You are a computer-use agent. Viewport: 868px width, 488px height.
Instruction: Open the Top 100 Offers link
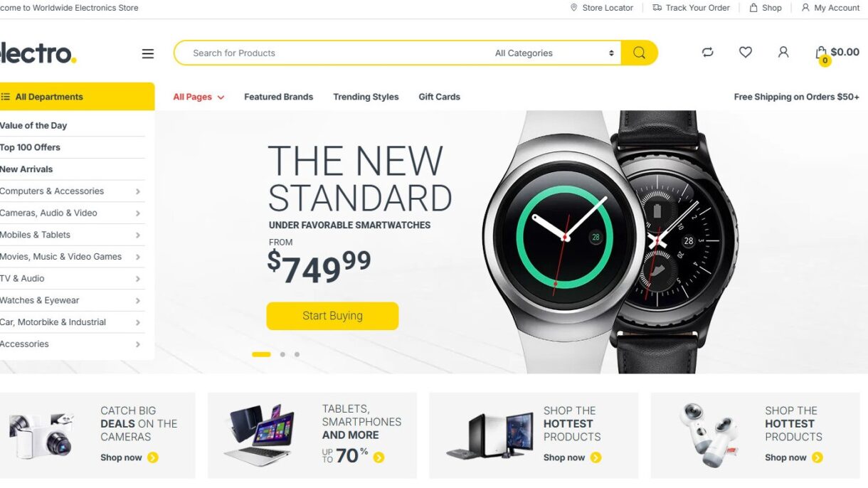tap(30, 147)
